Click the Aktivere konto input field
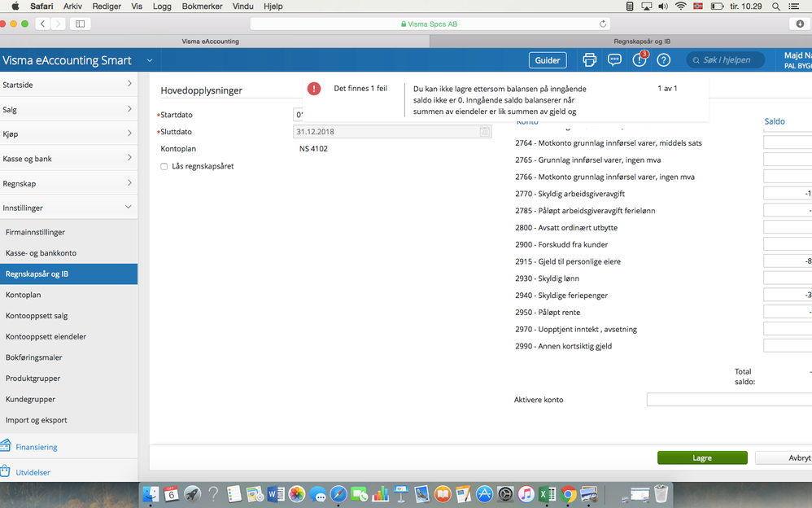Screen dimensions: 812x508 pyautogui.click(x=729, y=400)
